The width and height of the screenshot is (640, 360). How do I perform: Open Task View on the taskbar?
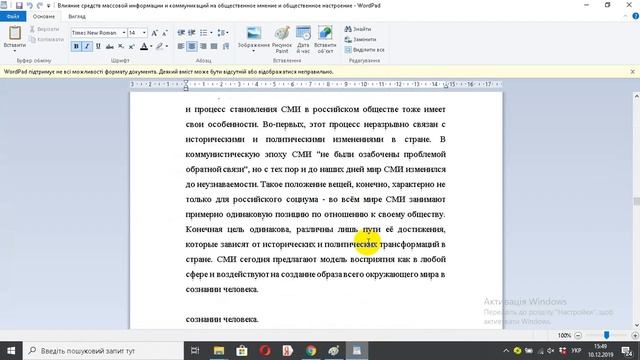click(x=196, y=351)
